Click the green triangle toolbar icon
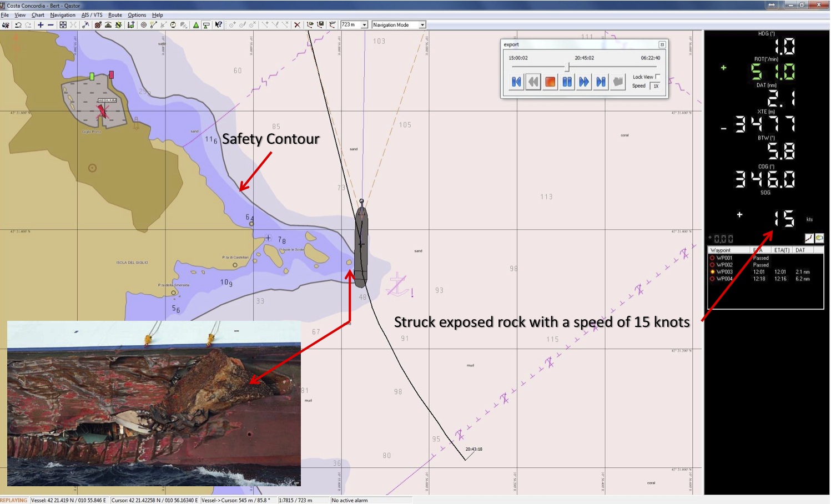The image size is (831, 504). [196, 25]
